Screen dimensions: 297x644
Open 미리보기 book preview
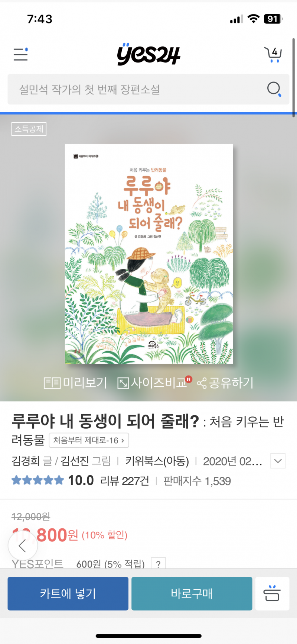click(75, 383)
